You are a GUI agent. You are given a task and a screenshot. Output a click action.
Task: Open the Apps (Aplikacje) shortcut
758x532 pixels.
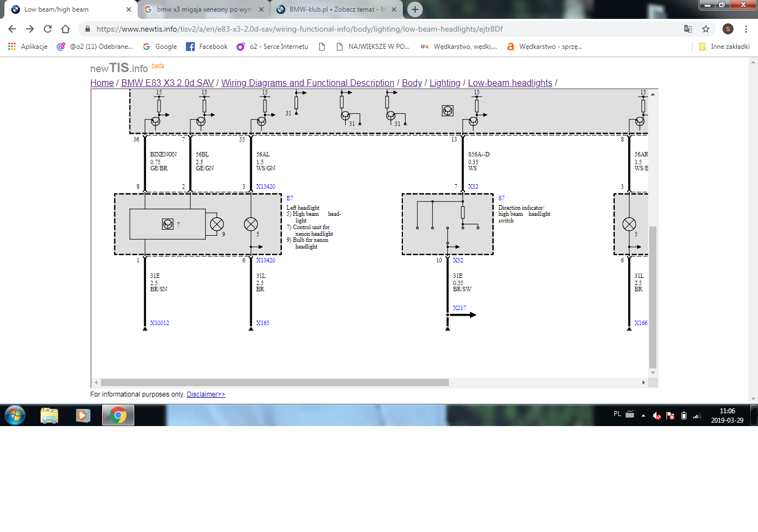(x=28, y=47)
